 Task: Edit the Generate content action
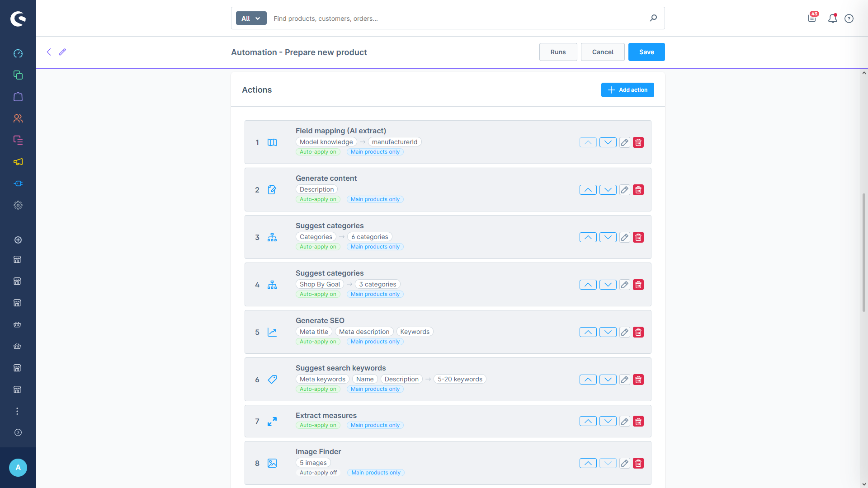pos(624,190)
